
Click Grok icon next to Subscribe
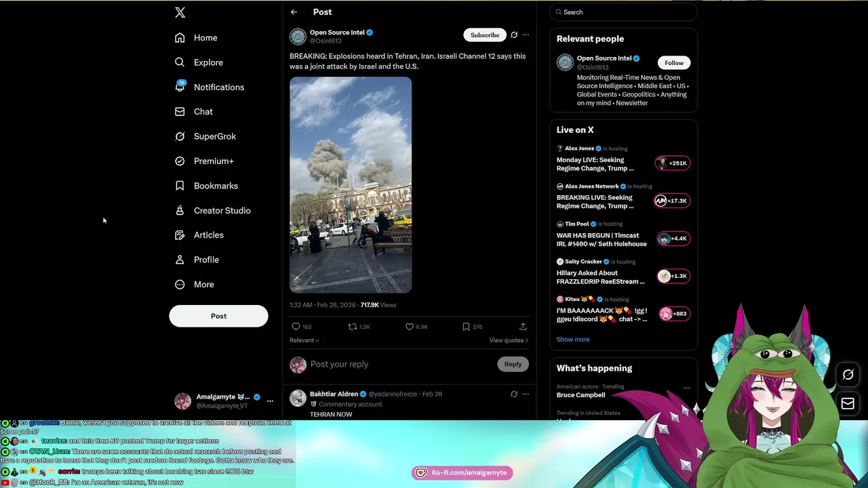click(x=514, y=35)
